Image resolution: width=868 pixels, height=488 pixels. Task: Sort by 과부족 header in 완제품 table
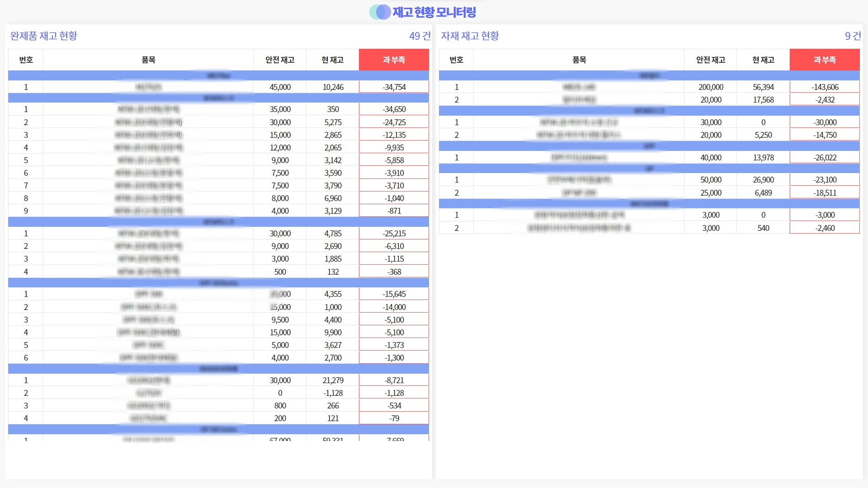click(394, 60)
